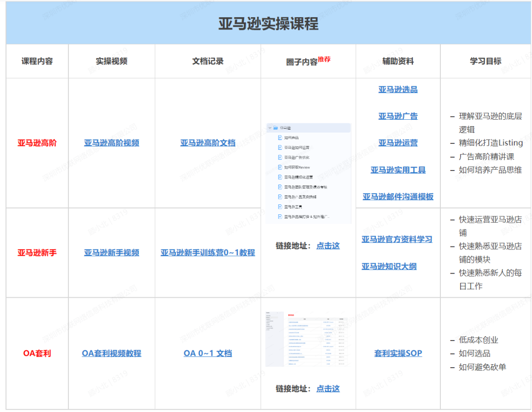Screen dimensions: 532x412
Task: Click the 亚马逊 folder icon in thumbnail
Action: [x=275, y=128]
